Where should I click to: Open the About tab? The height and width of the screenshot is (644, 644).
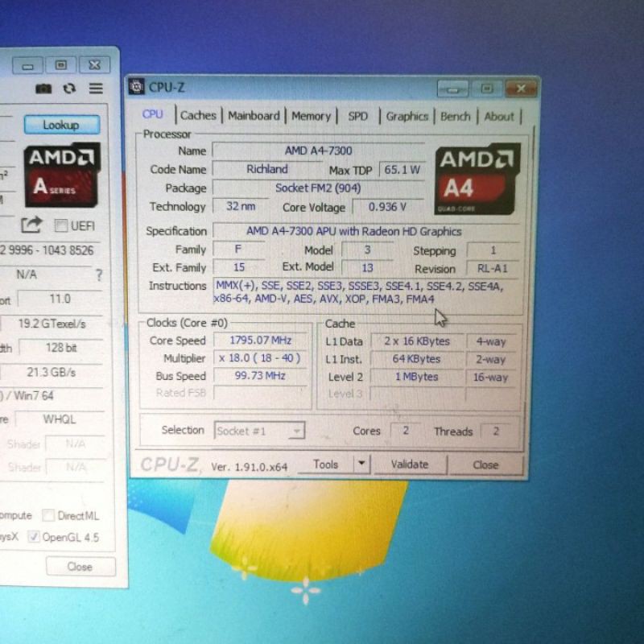point(499,117)
